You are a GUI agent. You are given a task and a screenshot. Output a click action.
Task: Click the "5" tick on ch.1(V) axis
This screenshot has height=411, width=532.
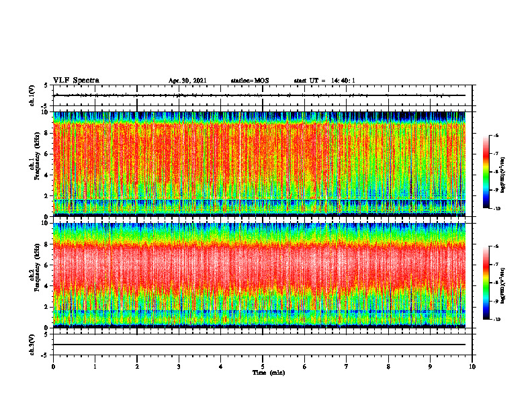click(x=46, y=85)
